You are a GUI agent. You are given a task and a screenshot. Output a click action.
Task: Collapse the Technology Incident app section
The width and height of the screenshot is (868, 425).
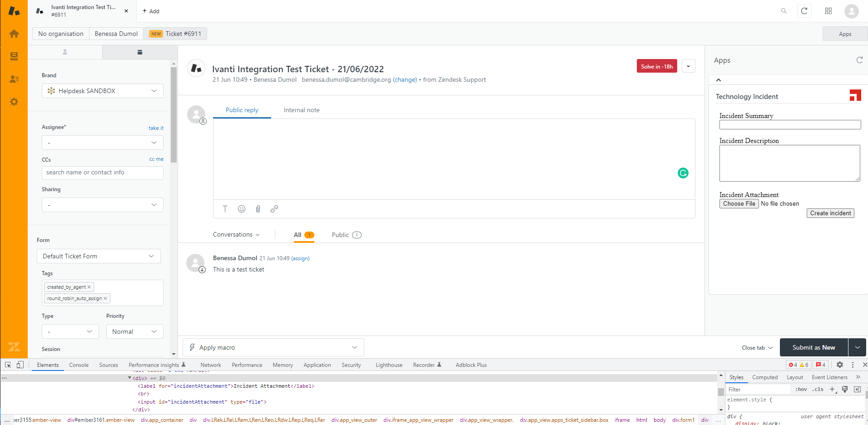tap(719, 80)
